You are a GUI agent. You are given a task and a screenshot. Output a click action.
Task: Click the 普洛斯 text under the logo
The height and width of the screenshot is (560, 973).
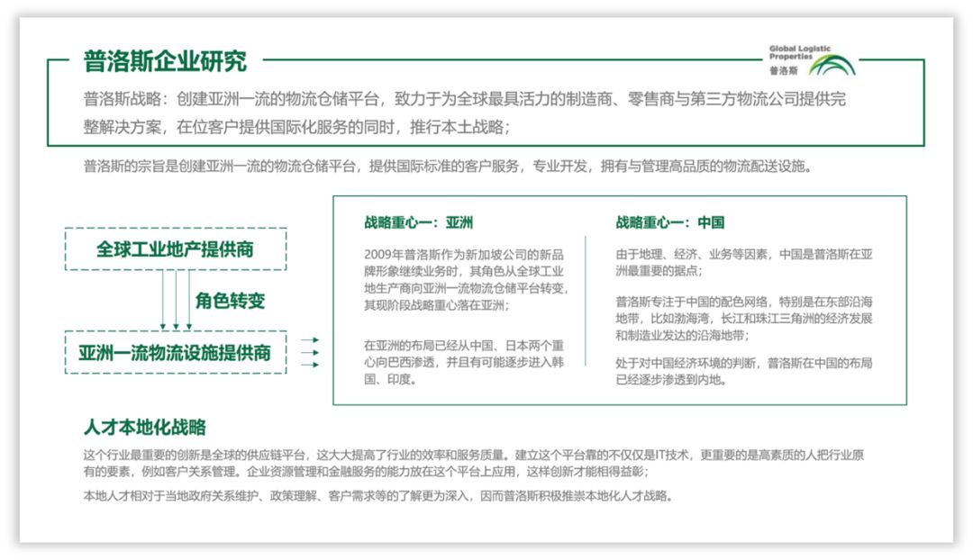(783, 71)
